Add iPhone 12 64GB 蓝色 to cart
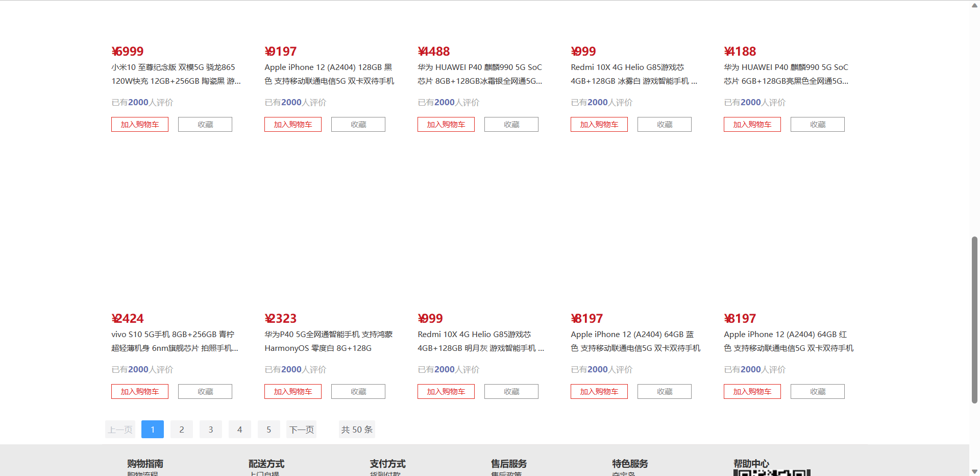 (599, 391)
